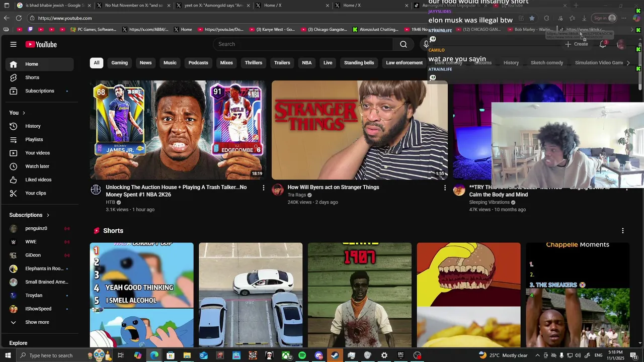
Task: Select the All filter chip
Action: pos(97,63)
